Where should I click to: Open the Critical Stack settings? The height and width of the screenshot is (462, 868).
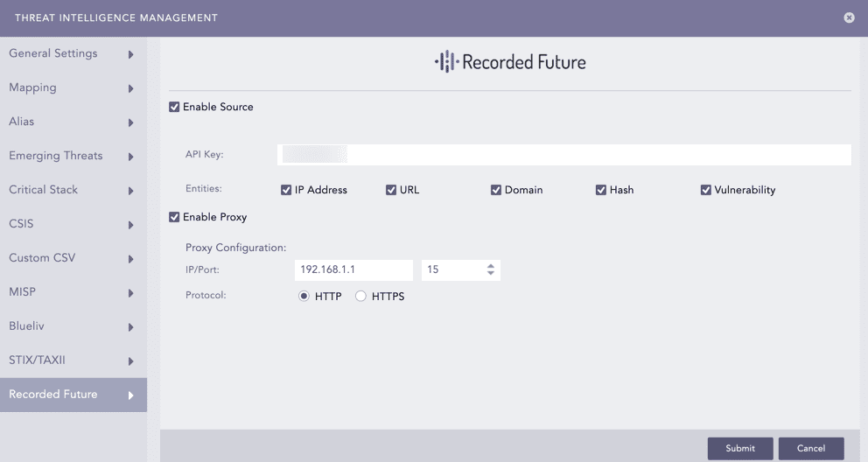click(43, 190)
